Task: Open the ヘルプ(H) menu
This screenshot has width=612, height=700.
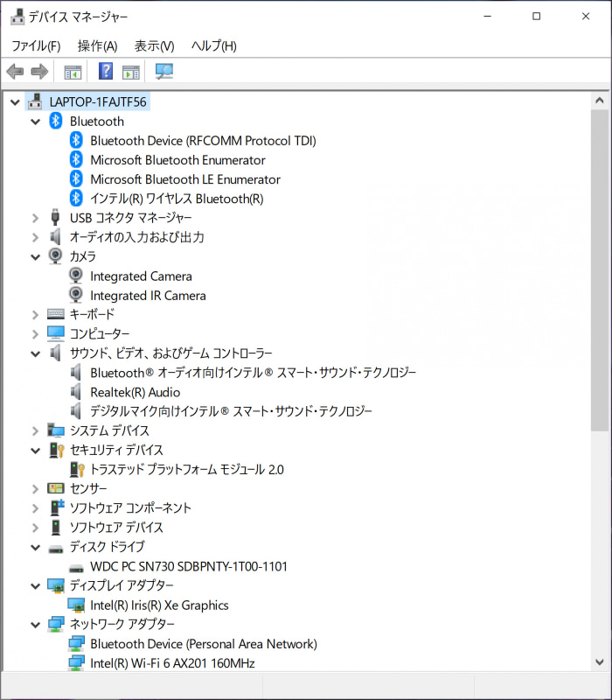Action: click(213, 46)
